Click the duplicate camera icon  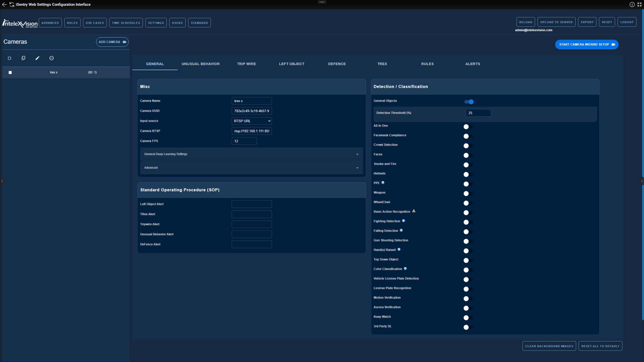coord(23,58)
